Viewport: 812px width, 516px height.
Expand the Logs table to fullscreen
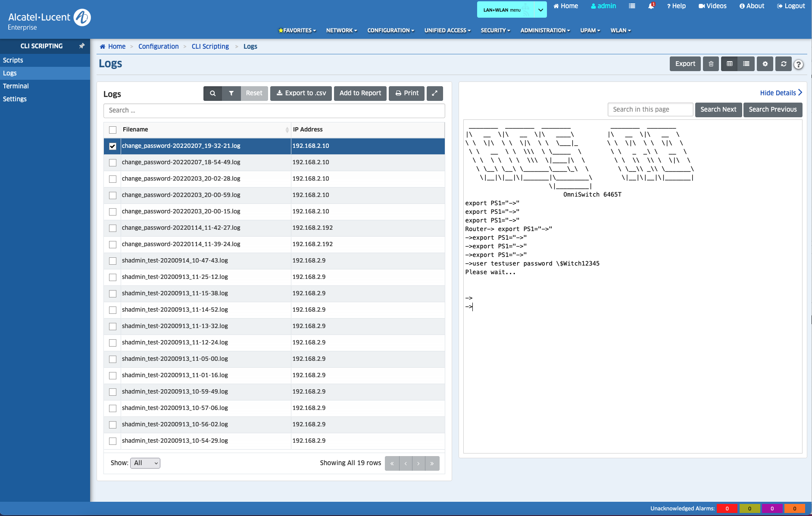pyautogui.click(x=434, y=93)
